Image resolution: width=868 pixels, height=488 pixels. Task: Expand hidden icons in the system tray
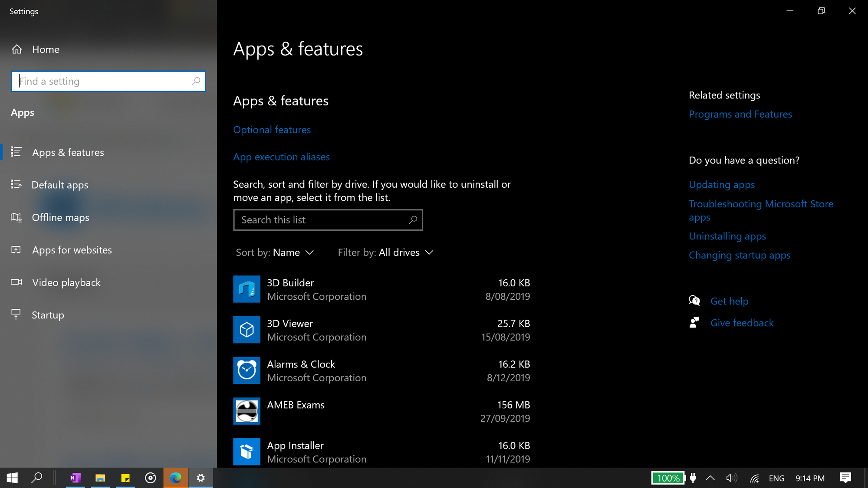coord(710,478)
